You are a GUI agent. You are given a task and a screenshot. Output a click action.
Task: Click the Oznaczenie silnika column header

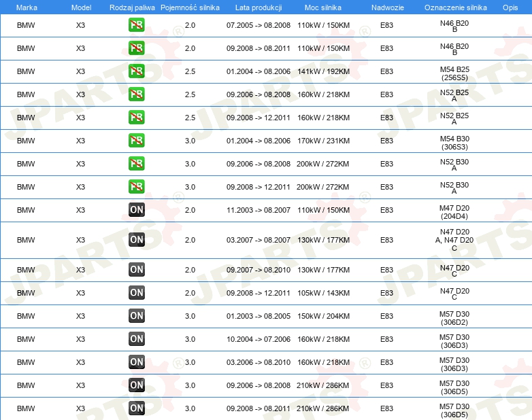(456, 7)
